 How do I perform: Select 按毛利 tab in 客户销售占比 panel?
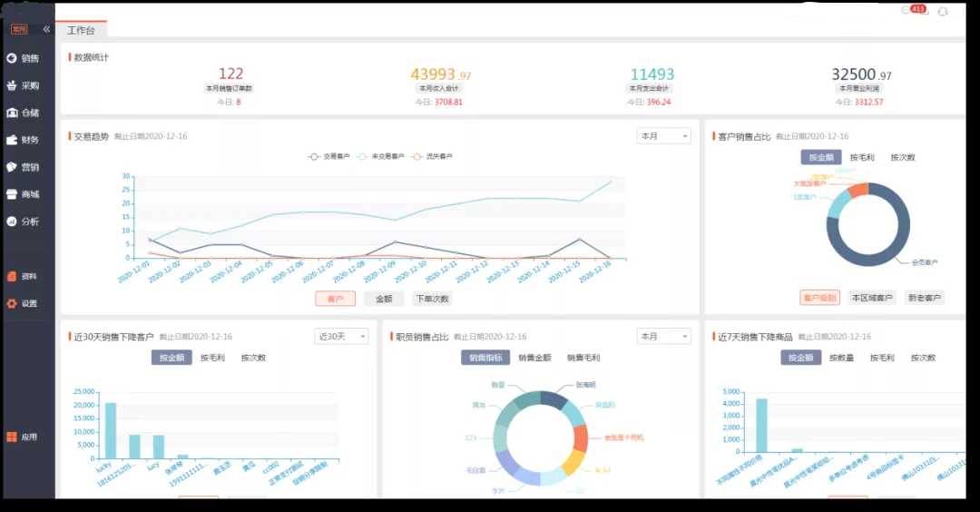click(x=862, y=157)
